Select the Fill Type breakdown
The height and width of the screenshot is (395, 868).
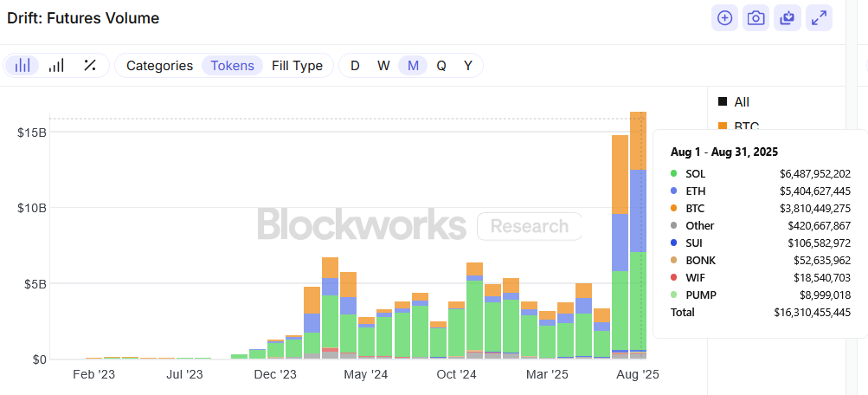tap(298, 65)
